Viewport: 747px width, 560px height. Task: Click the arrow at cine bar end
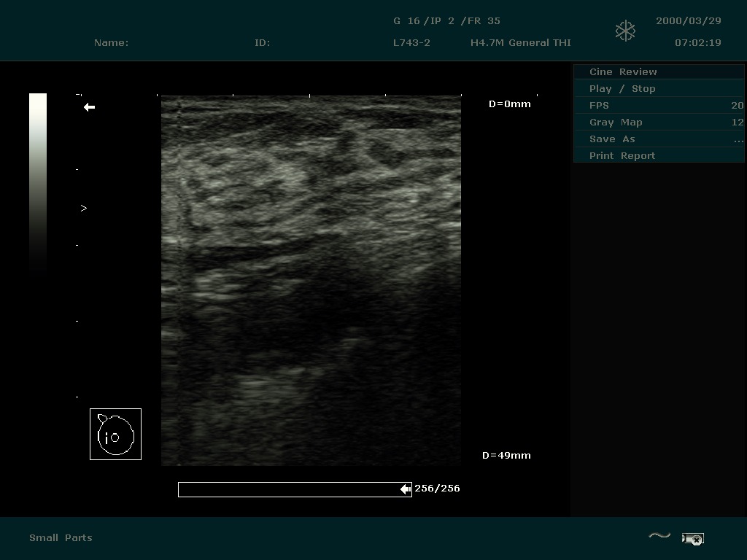[x=406, y=489]
